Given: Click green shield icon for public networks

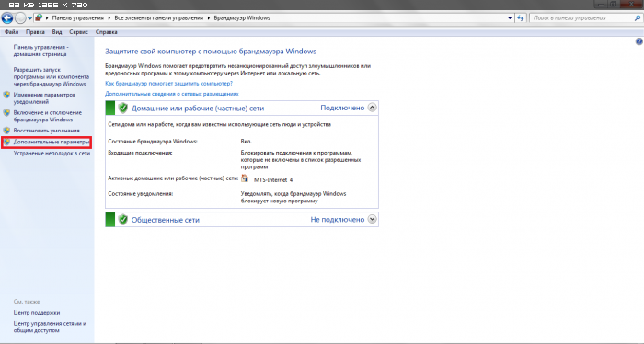Looking at the screenshot, I should click(122, 220).
